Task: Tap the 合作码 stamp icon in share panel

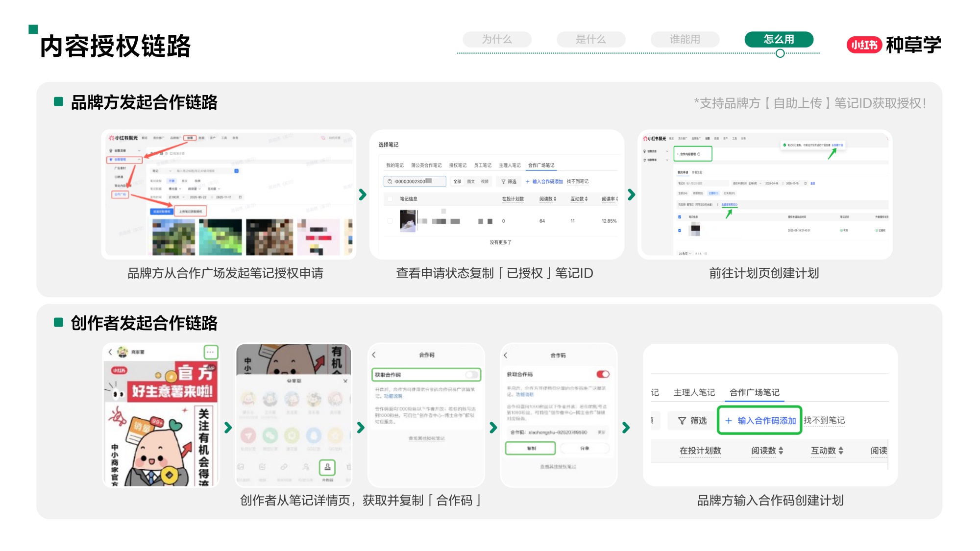Action: pos(327,467)
